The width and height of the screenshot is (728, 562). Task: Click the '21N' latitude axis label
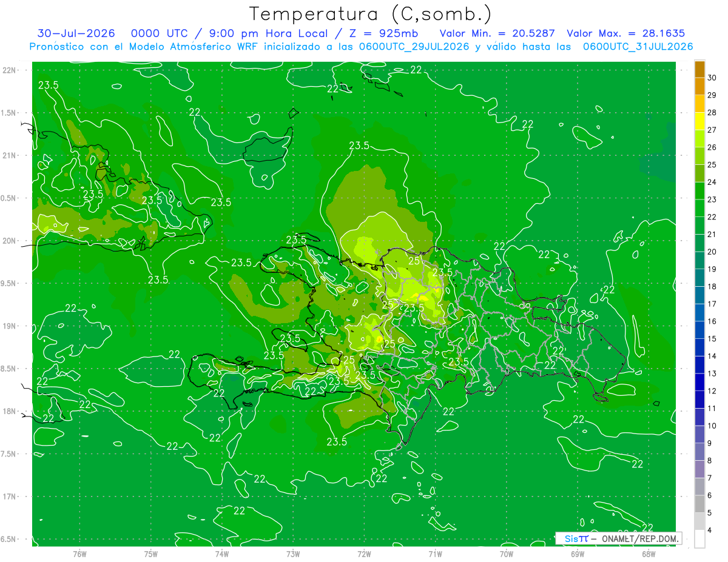point(10,155)
